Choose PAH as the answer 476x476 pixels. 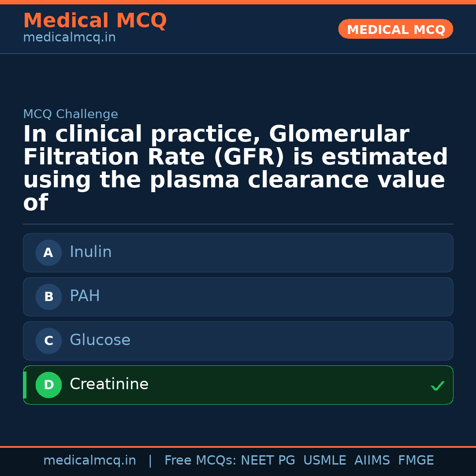(x=238, y=297)
